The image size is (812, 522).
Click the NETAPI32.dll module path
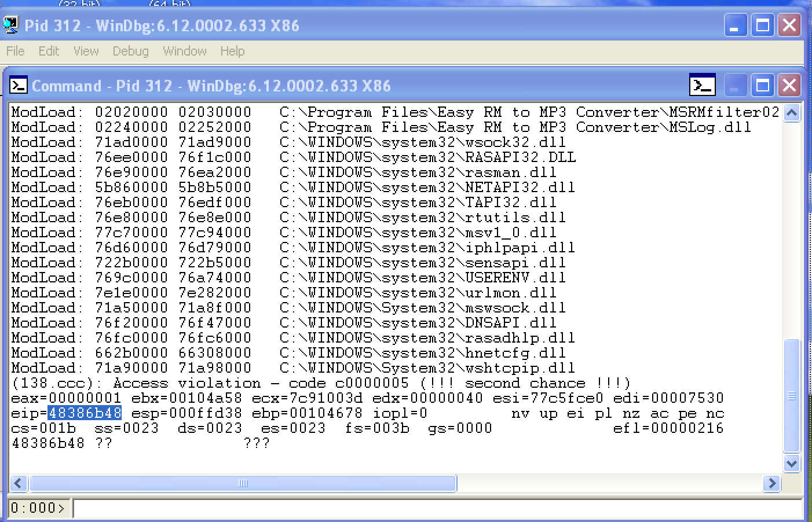coord(427,188)
